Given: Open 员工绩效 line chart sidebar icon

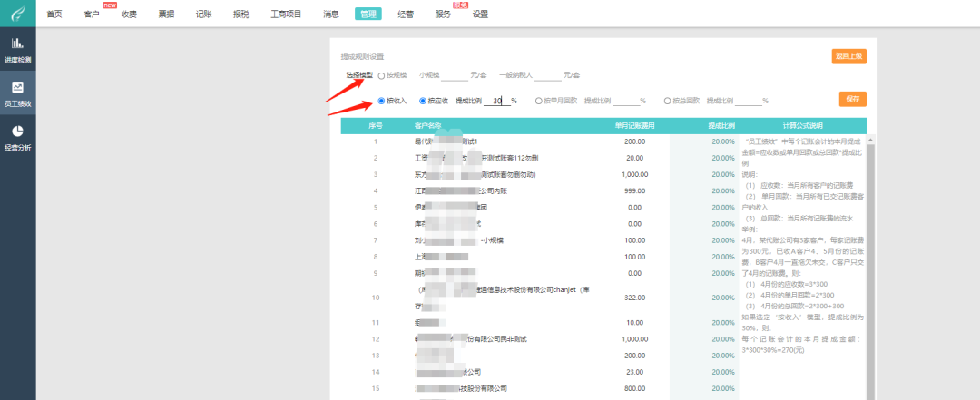Looking at the screenshot, I should (x=17, y=88).
